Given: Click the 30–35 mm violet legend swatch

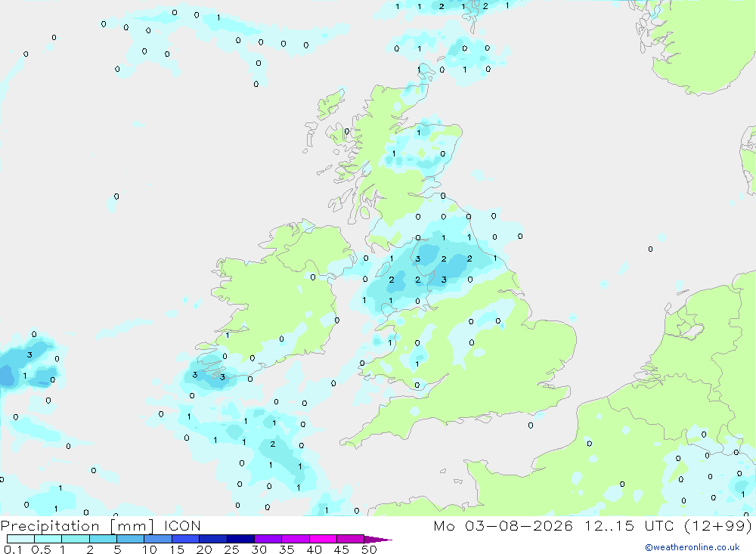Looking at the screenshot, I should tap(268, 539).
